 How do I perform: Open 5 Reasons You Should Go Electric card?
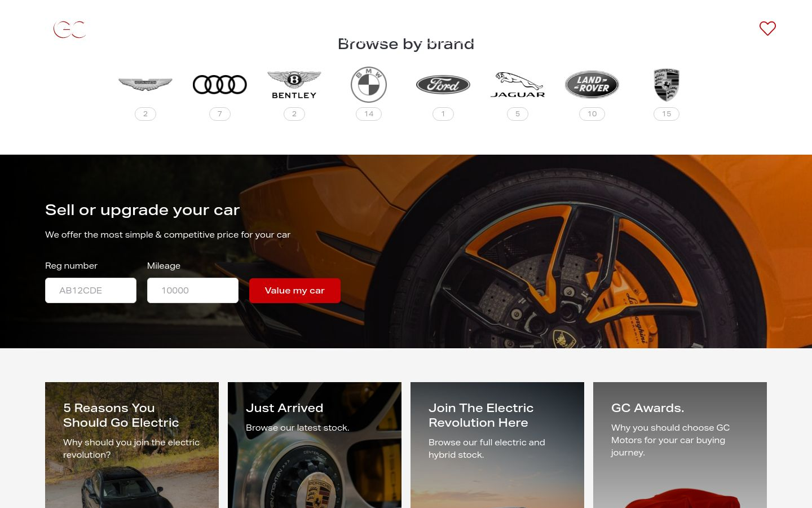pyautogui.click(x=132, y=445)
